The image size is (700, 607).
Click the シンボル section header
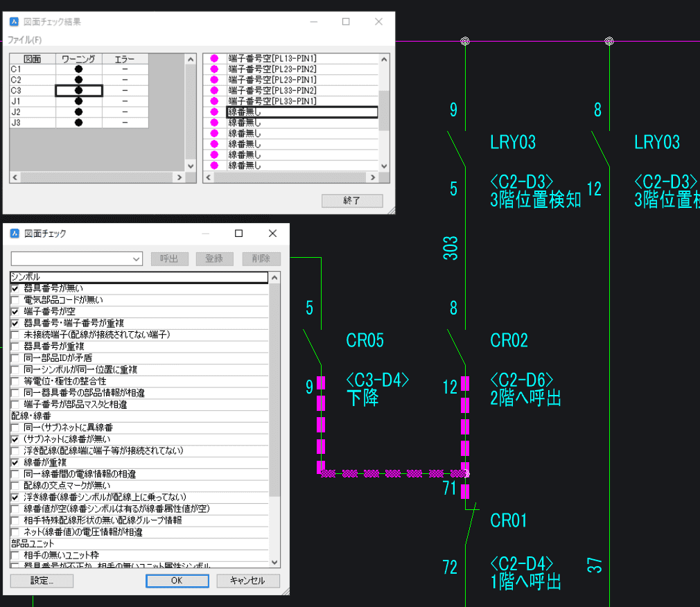point(139,277)
